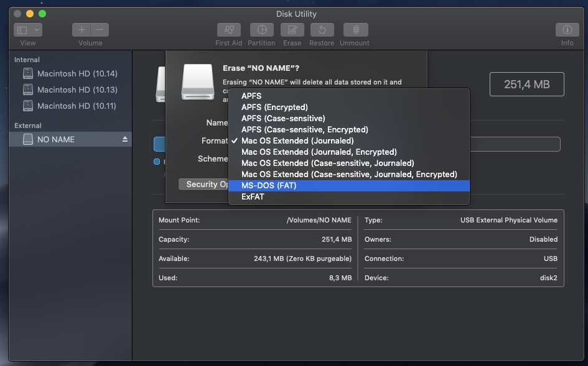The height and width of the screenshot is (366, 588).
Task: Click the Restore toolbar icon
Action: [x=322, y=30]
